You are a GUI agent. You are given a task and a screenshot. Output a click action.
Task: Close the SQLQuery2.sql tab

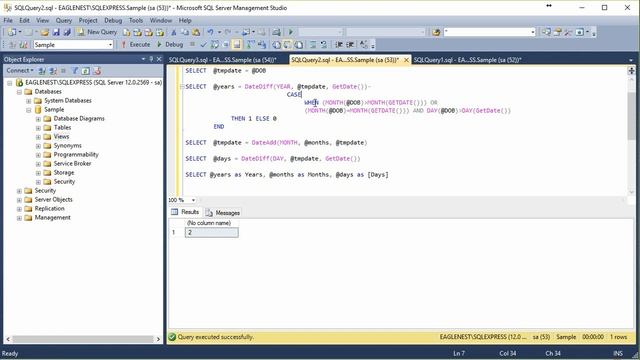tap(406, 60)
